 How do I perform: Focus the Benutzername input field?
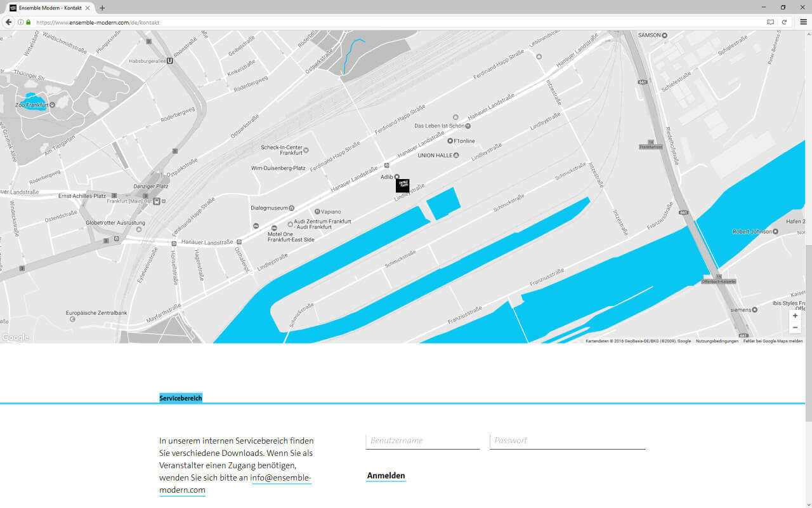pyautogui.click(x=422, y=441)
